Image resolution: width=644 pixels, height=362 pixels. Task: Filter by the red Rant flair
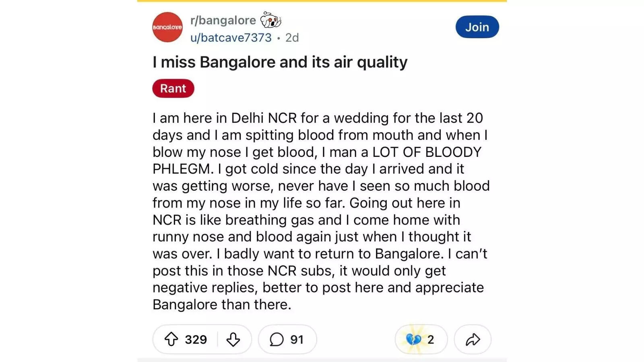tap(173, 88)
